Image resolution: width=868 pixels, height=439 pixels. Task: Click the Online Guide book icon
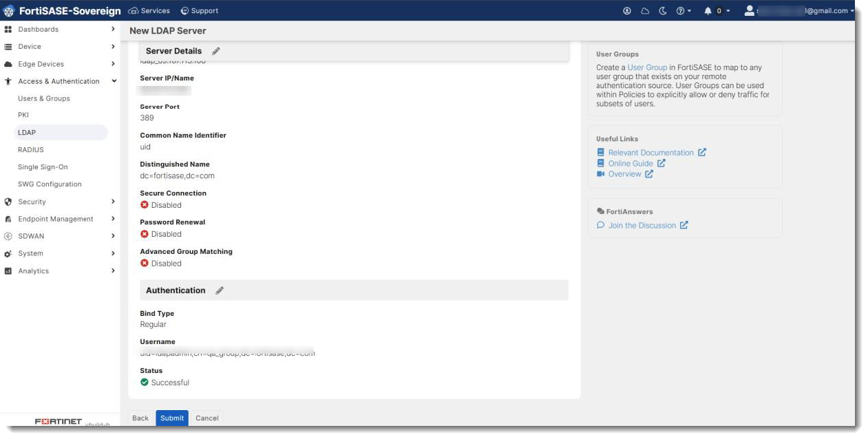point(600,164)
